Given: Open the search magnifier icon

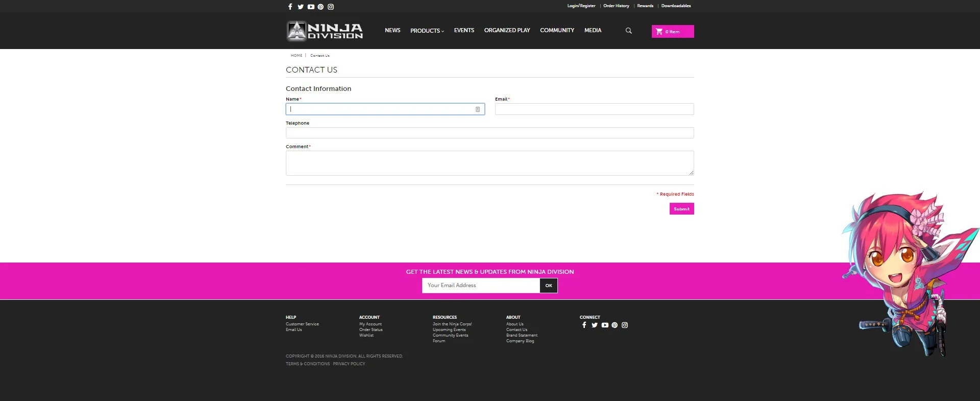Looking at the screenshot, I should point(629,31).
